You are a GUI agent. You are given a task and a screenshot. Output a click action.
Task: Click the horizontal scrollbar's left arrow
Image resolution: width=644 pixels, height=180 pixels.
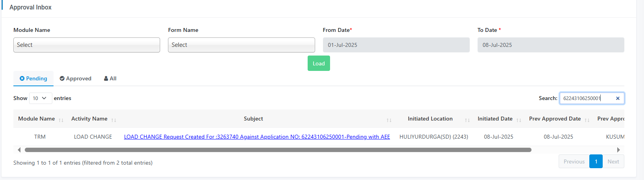(19, 150)
